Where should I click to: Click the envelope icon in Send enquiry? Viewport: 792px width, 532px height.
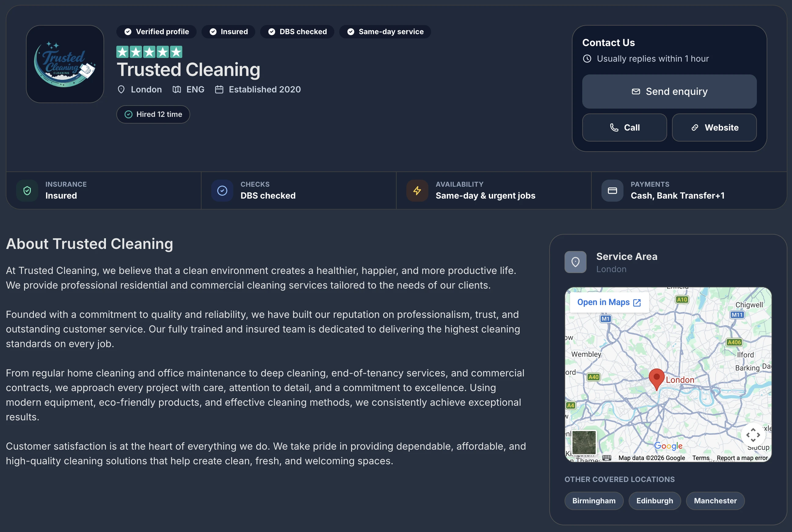[x=636, y=92]
